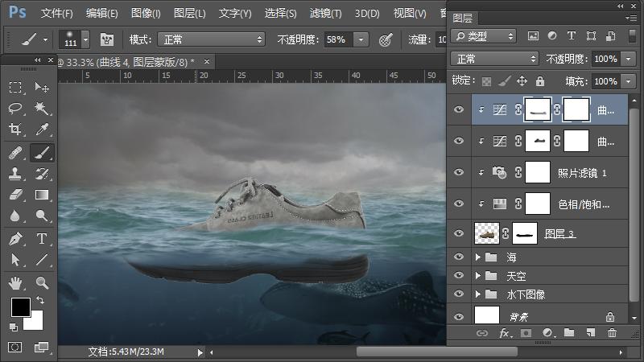Toggle layer filtering switch

click(x=633, y=36)
